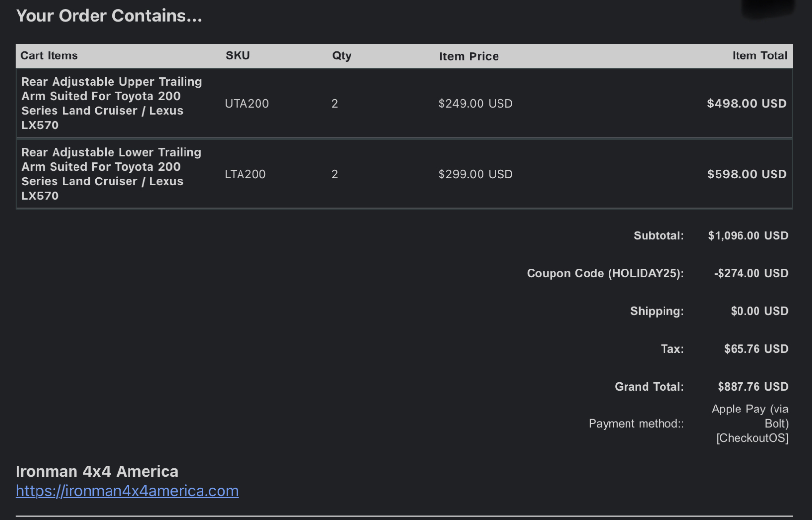This screenshot has height=520, width=812.
Task: Click the quantity 2 in the UTA200 row
Action: point(335,103)
